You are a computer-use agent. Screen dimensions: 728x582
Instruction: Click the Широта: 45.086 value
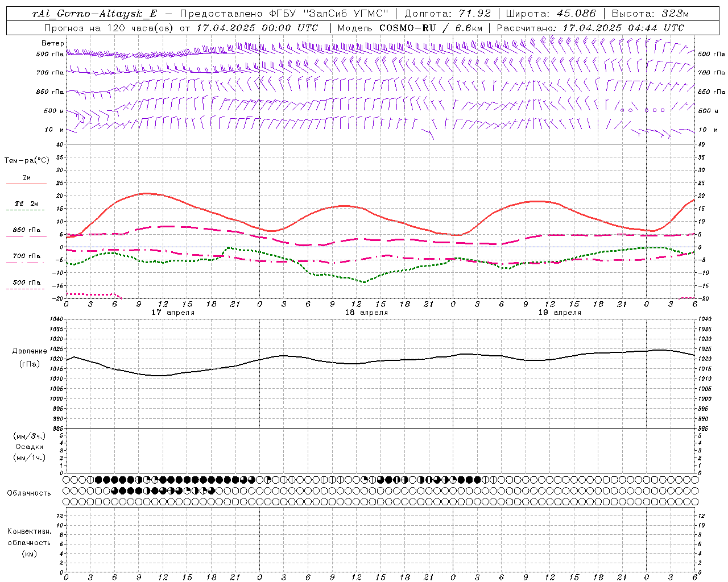coord(551,14)
